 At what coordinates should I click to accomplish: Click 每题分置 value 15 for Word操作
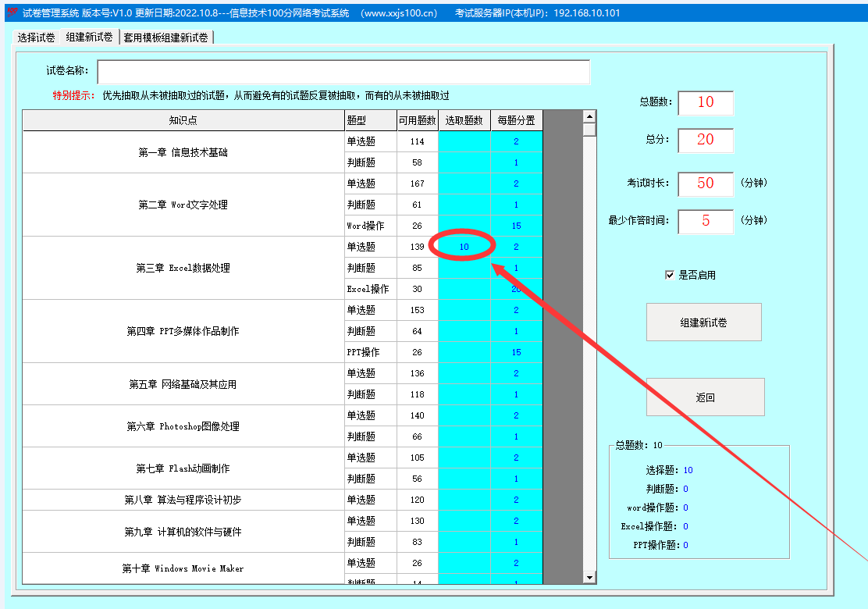pyautogui.click(x=517, y=226)
